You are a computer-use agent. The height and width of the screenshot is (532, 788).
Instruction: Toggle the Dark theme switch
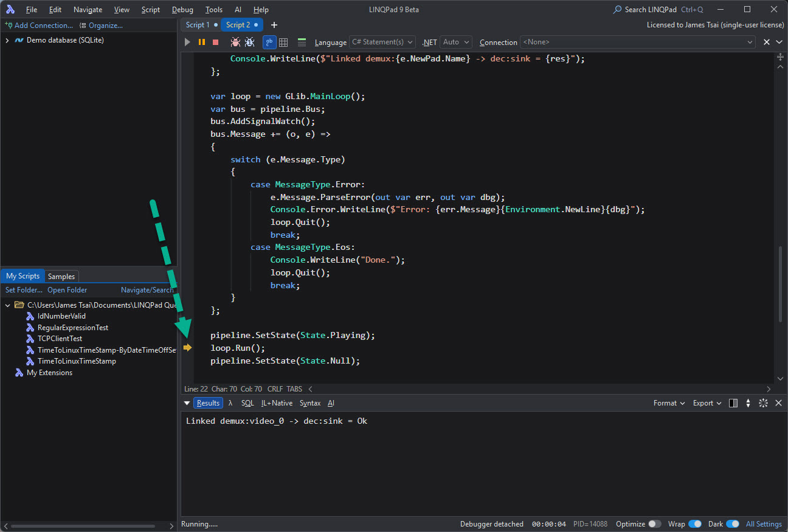(732, 524)
